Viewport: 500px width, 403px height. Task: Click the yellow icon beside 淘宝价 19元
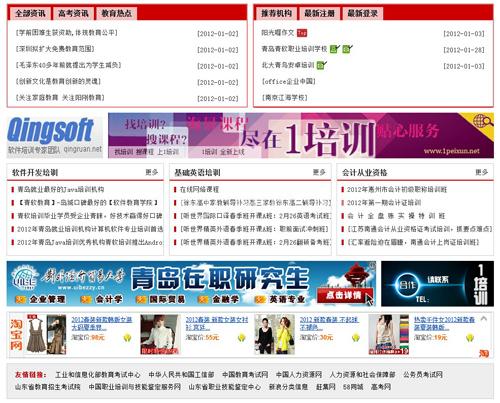pos(470,338)
